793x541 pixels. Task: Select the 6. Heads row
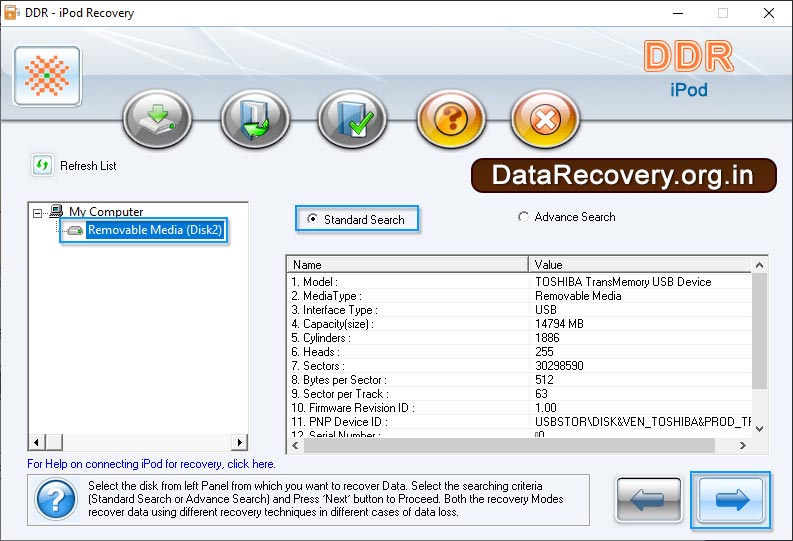[x=519, y=352]
